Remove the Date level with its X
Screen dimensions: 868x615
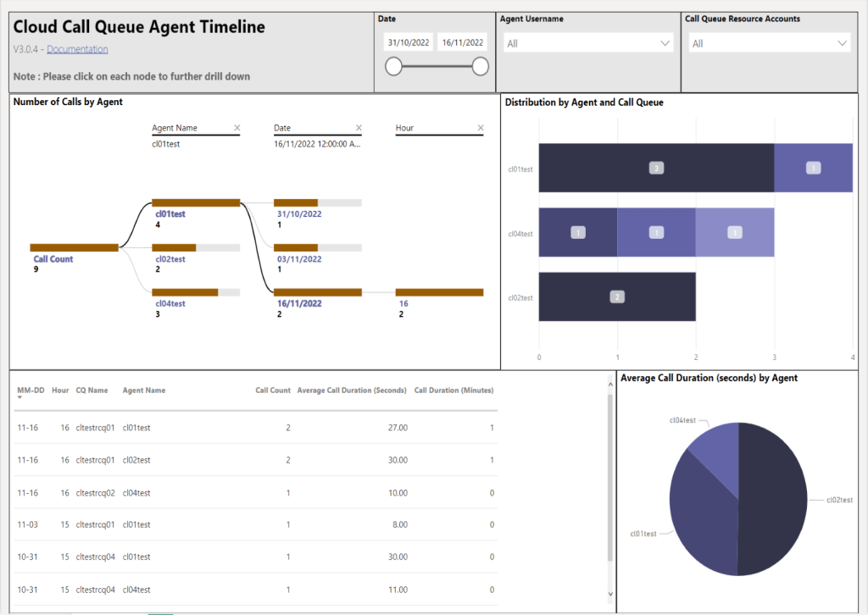tap(359, 128)
